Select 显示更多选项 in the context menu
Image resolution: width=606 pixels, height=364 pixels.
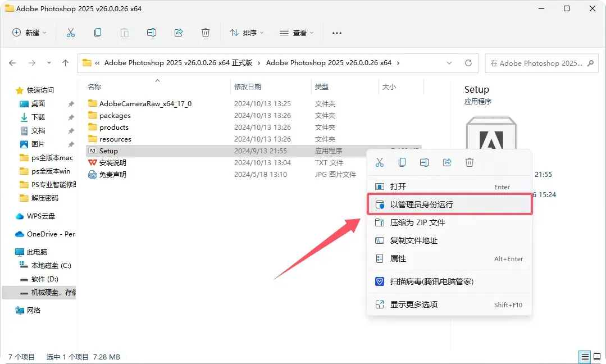click(x=449, y=304)
